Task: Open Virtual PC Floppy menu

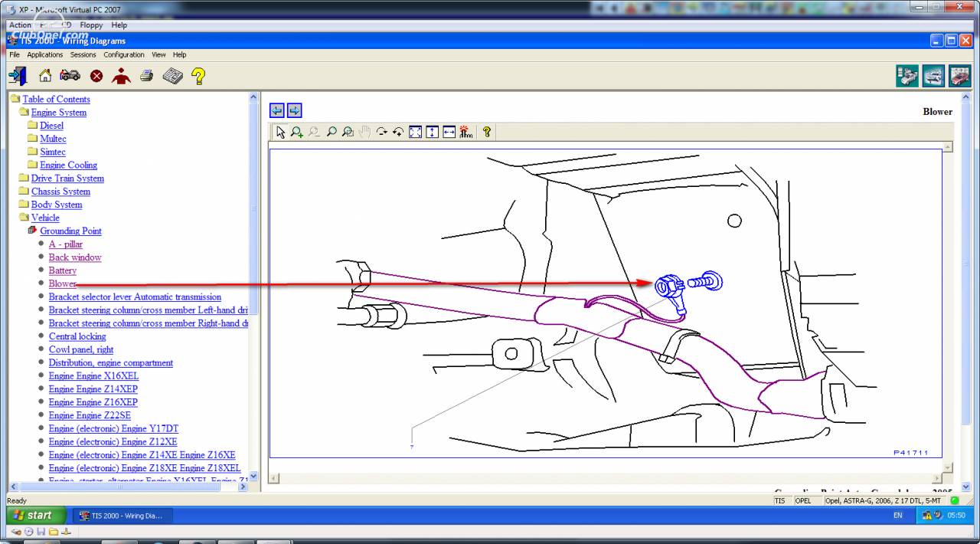Action: [x=91, y=25]
